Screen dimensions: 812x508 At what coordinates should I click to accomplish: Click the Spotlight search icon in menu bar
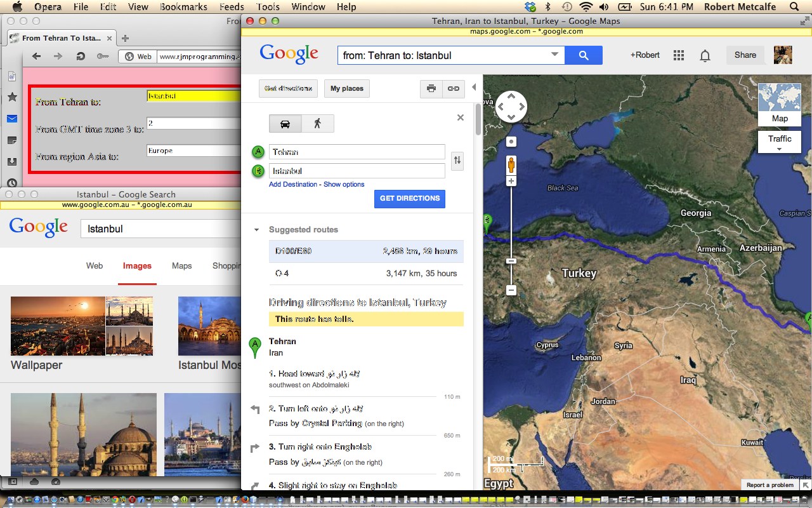(x=794, y=7)
